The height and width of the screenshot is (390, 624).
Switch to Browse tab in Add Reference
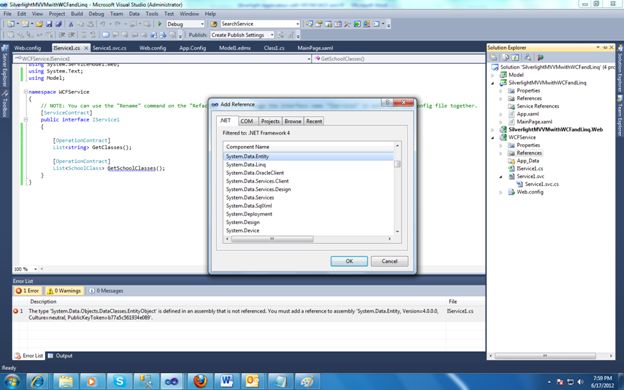coord(293,121)
